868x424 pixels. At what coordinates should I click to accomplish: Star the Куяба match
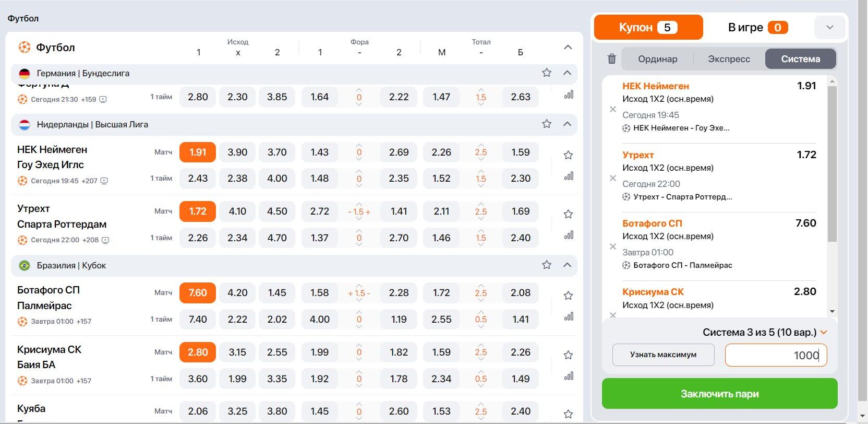tap(569, 414)
